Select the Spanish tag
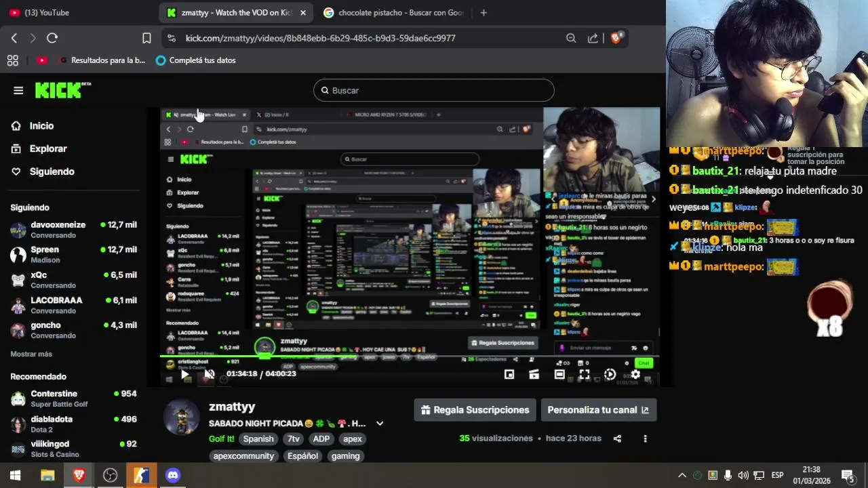868x488 pixels. [x=258, y=439]
